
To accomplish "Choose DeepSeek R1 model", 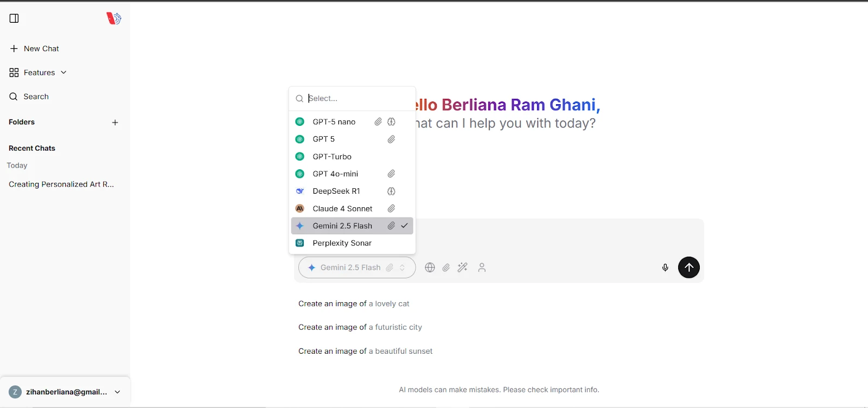I will coord(352,191).
